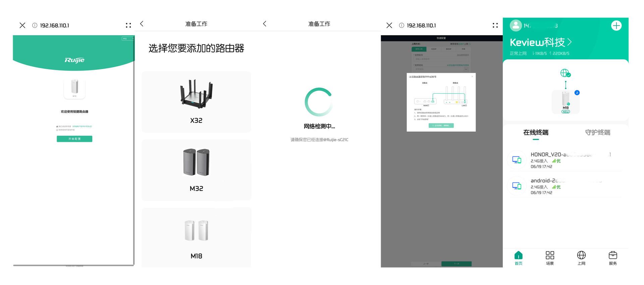This screenshot has height=285, width=644.
Task: Open browser menu dots beside first 192.168.110.1
Action: coord(128,25)
